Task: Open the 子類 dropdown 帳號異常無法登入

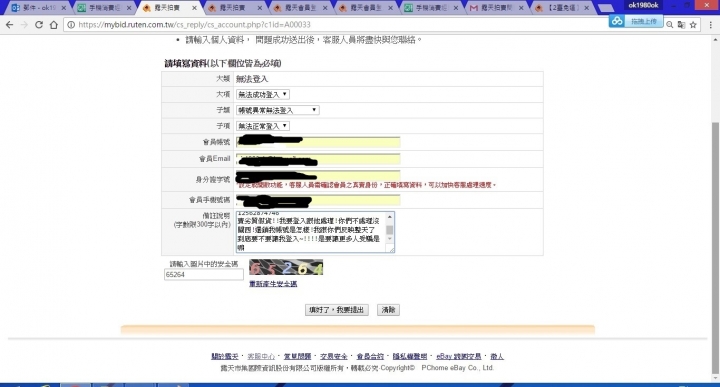Action: coord(277,110)
